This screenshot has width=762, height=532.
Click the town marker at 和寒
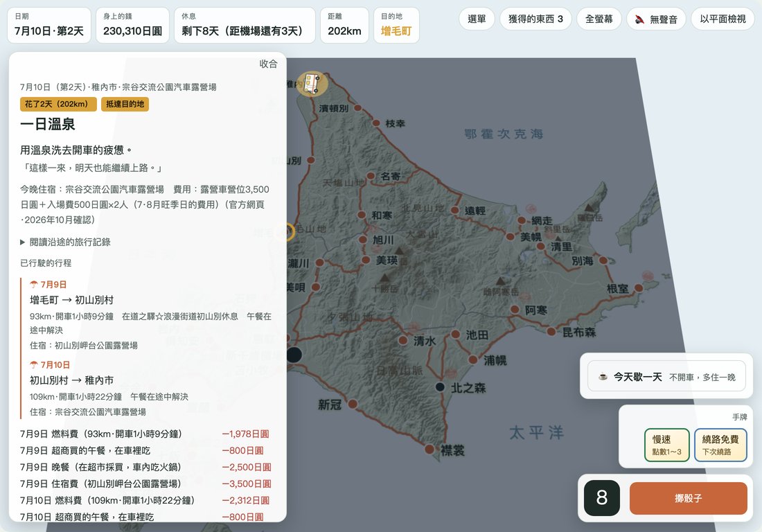(362, 215)
